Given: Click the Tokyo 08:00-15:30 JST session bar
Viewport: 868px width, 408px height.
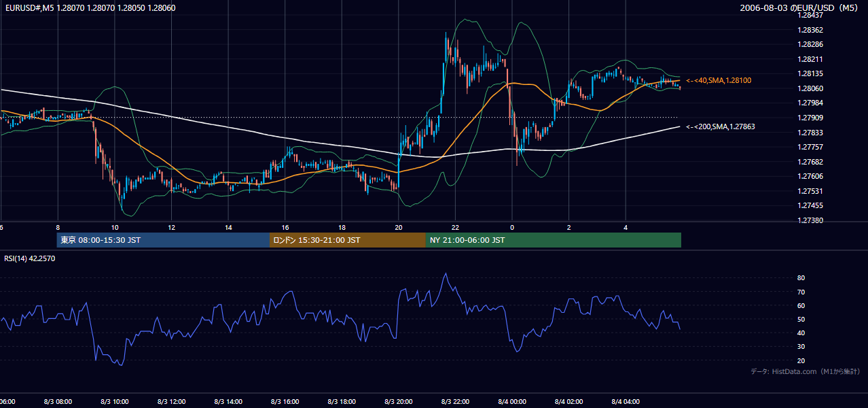Looking at the screenshot, I should [x=163, y=240].
